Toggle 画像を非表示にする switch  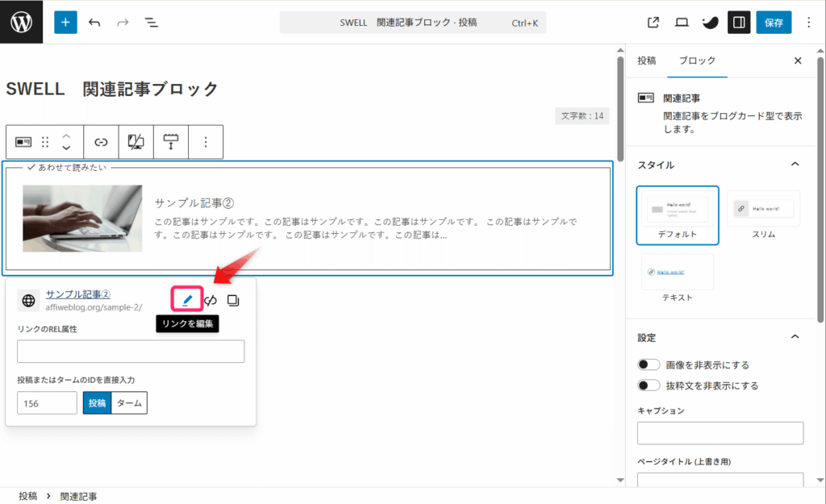[x=648, y=364]
